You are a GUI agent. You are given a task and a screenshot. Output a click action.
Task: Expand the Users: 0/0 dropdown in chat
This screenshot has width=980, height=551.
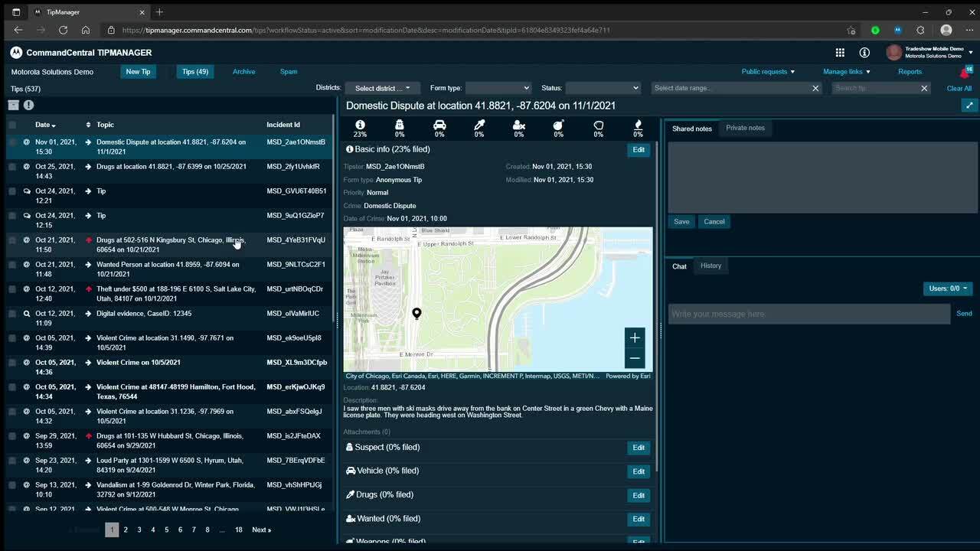coord(948,289)
